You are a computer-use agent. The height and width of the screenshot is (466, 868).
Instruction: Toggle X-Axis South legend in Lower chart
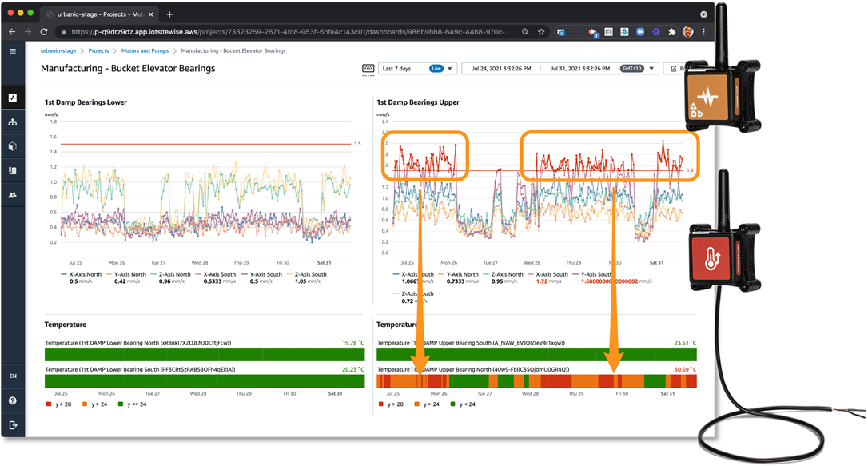[x=215, y=274]
